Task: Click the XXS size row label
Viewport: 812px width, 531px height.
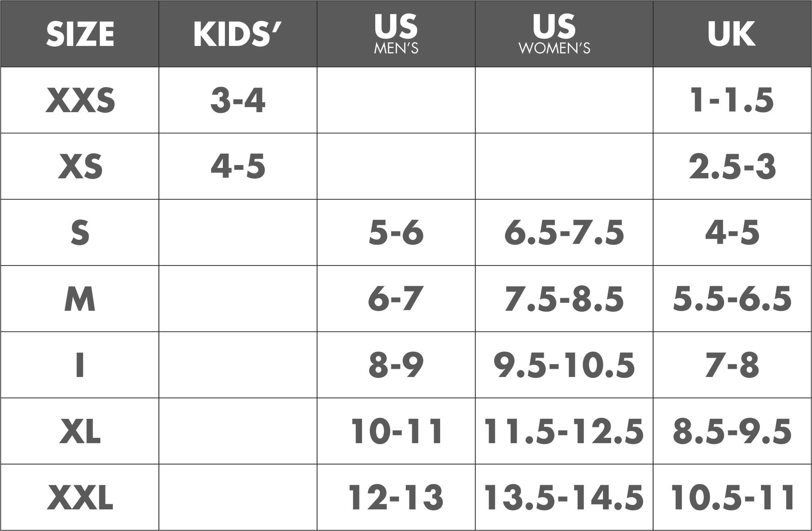Action: click(x=80, y=100)
